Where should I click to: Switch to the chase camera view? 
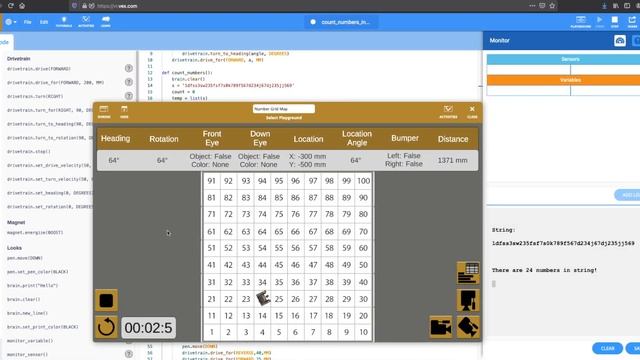(441, 327)
